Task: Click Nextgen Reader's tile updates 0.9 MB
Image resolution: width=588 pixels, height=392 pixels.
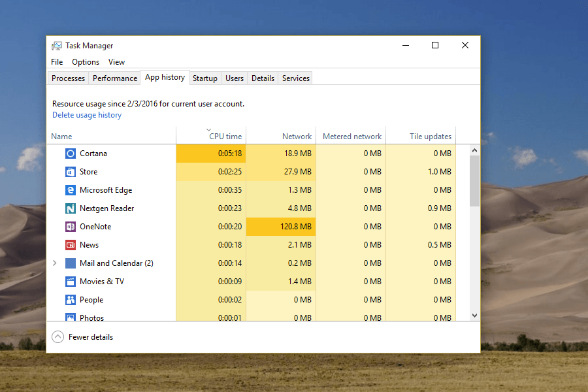Action: (x=440, y=208)
